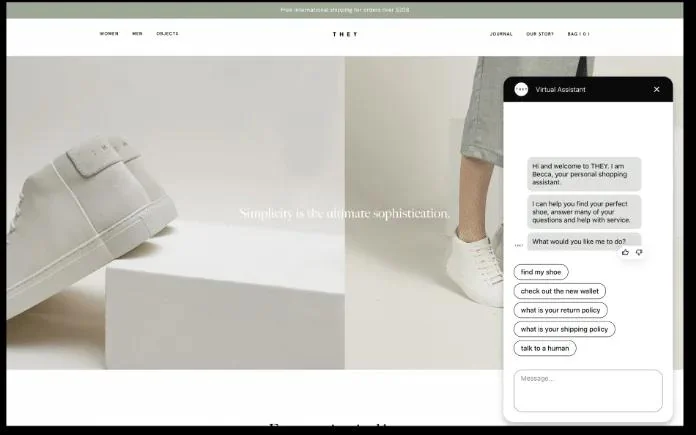This screenshot has height=435, width=696.
Task: Open the Our Story page
Action: [x=540, y=34]
